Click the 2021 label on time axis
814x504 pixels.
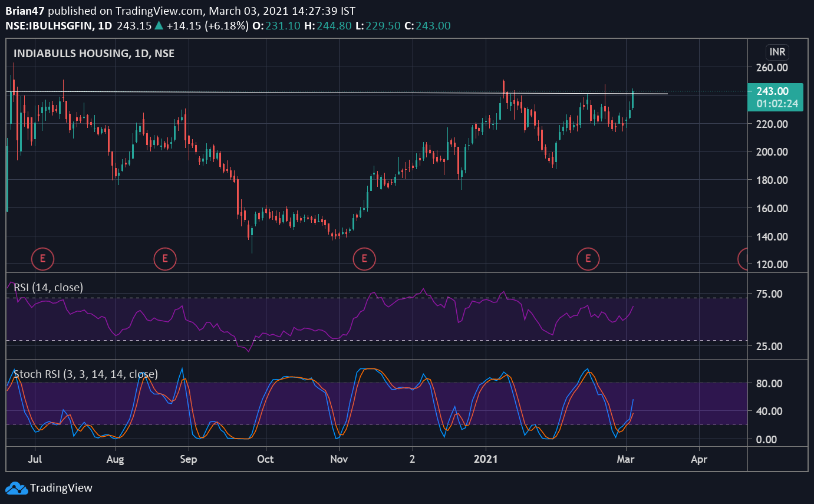click(486, 459)
